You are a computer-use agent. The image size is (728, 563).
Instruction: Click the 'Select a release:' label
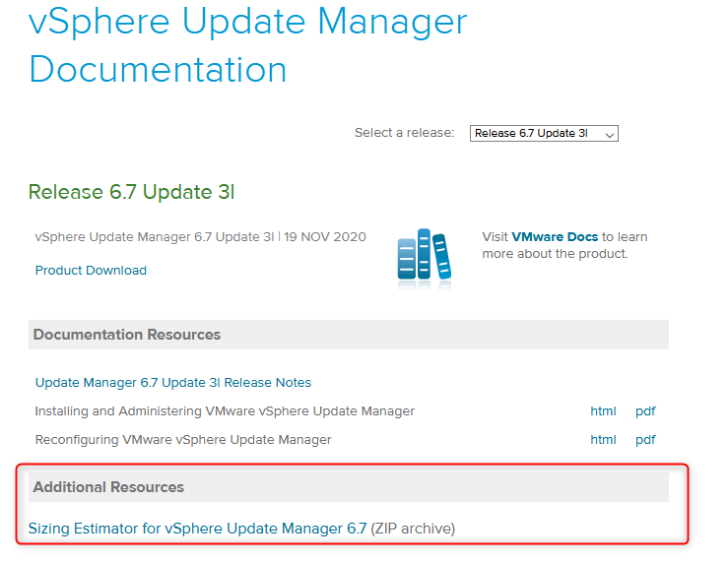pos(405,133)
